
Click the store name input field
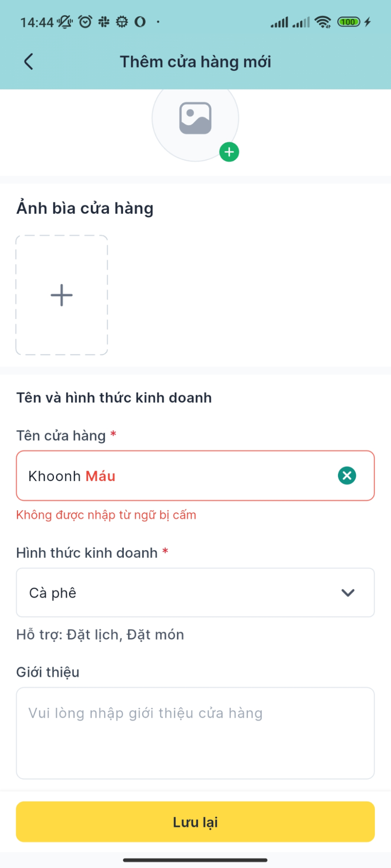(x=174, y=476)
